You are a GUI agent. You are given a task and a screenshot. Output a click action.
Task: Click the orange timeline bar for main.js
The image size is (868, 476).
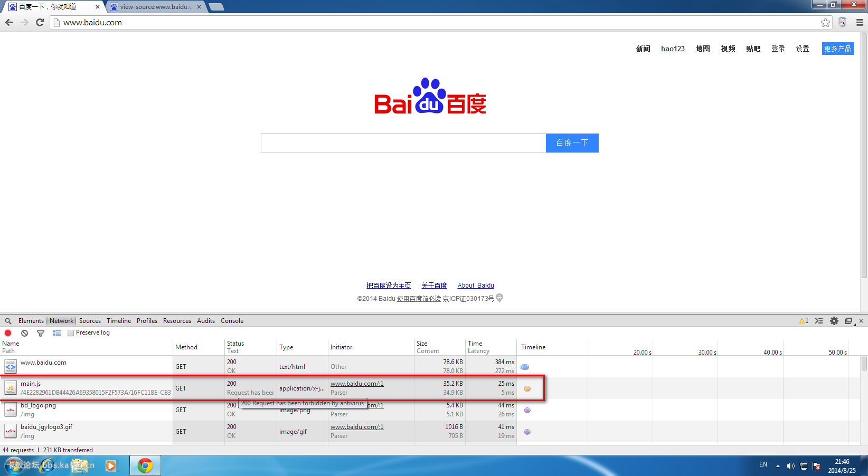pyautogui.click(x=527, y=388)
